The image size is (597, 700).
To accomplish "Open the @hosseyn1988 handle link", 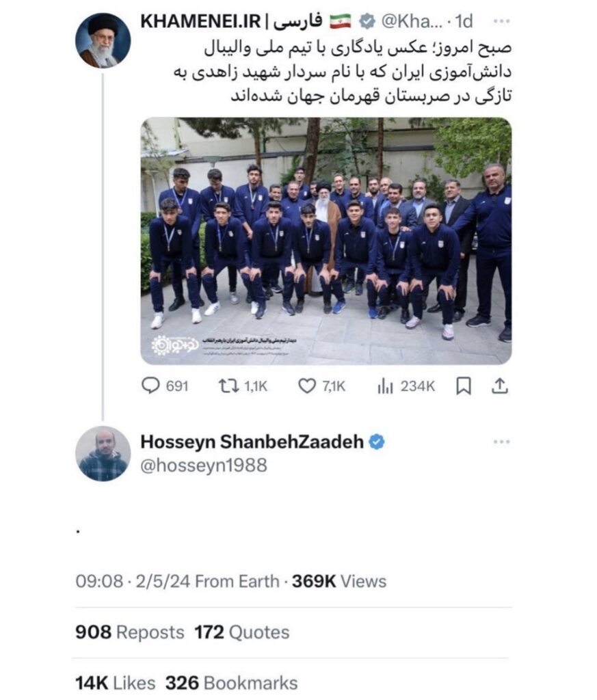I will tap(204, 465).
